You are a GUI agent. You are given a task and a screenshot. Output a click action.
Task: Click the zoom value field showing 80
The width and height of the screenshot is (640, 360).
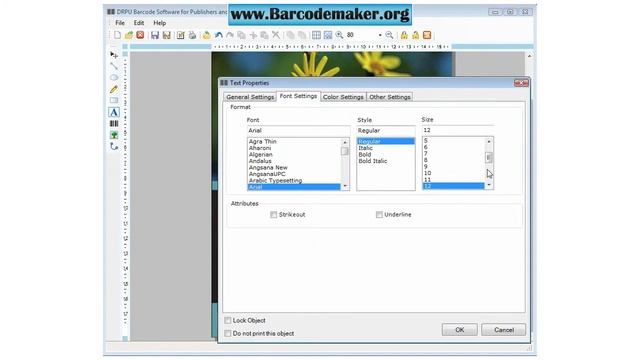pos(361,35)
